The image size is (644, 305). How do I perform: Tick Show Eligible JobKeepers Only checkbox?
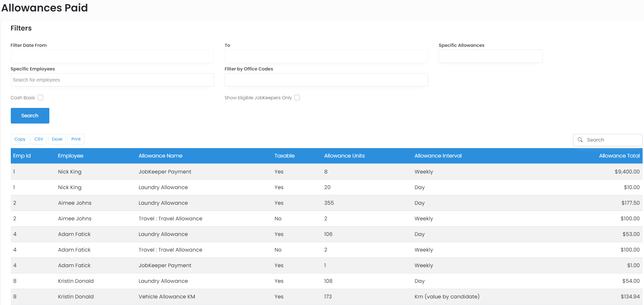297,98
